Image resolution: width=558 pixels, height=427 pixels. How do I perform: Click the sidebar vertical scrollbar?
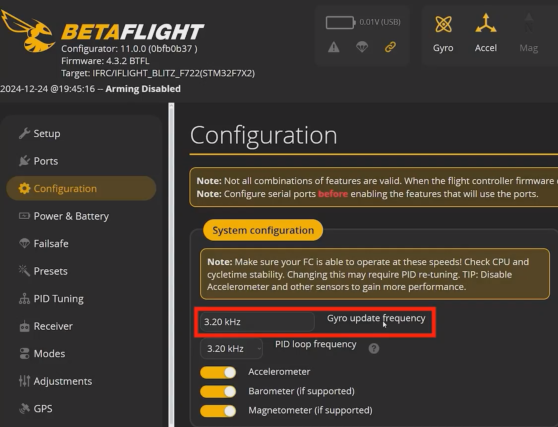[x=171, y=265]
